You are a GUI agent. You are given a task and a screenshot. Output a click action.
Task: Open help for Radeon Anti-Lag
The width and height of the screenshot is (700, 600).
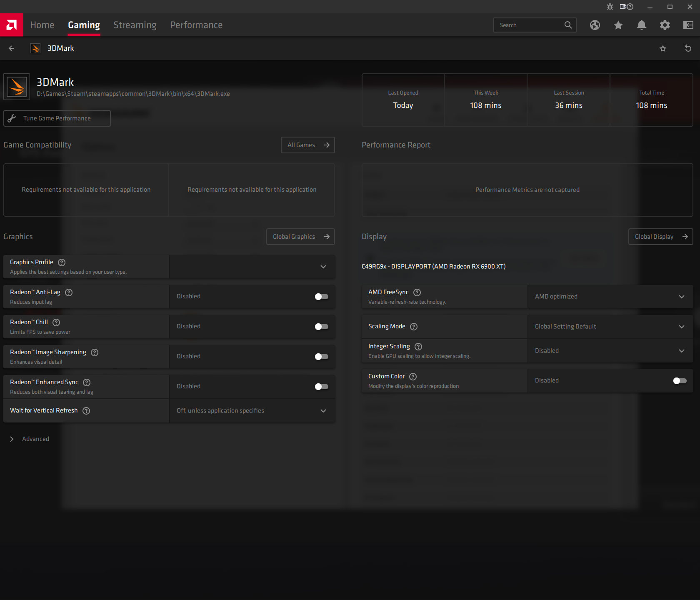click(69, 292)
